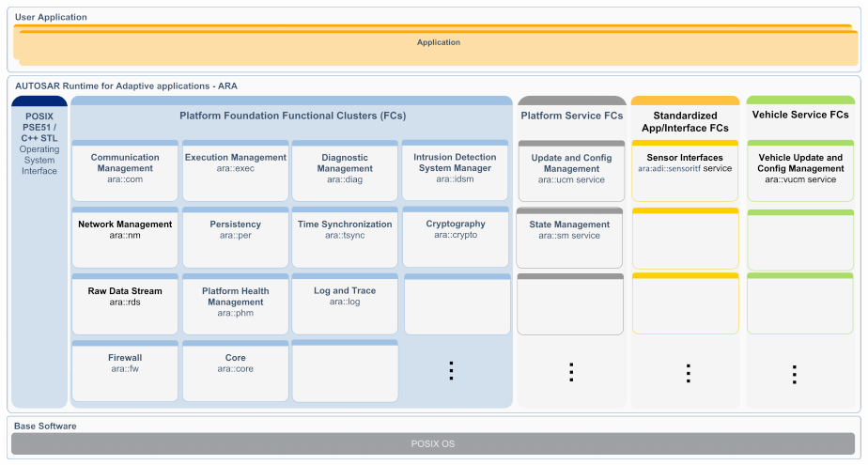
Task: Click the ellipsis in Platform Foundation column
Action: [451, 370]
